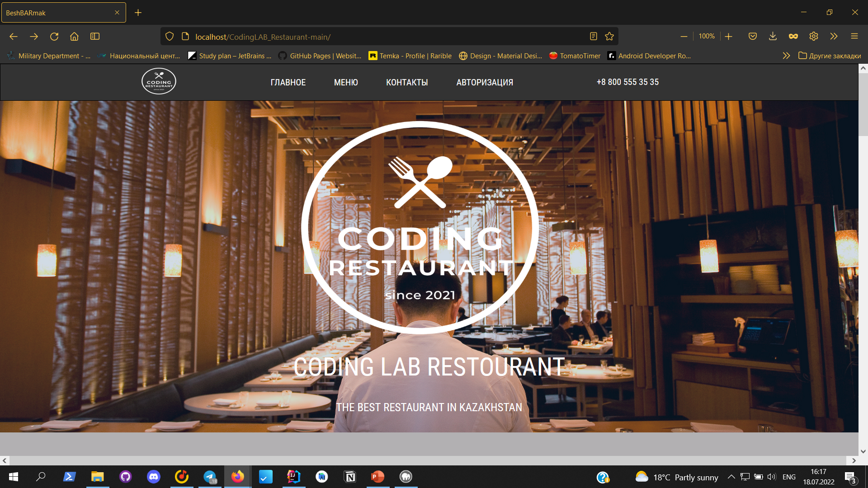The image size is (868, 488).
Task: Go to ГЛАВНОЕ in site navigation
Action: [288, 82]
